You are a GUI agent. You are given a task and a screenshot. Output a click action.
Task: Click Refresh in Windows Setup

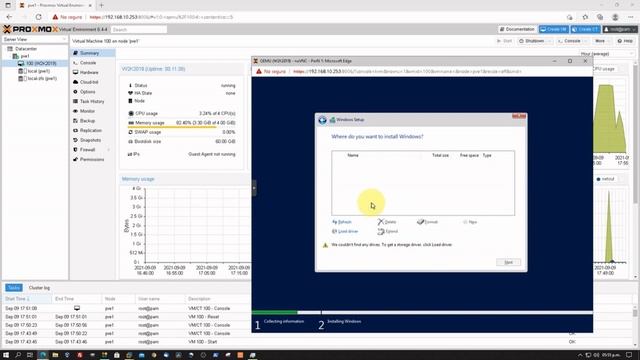tap(342, 222)
